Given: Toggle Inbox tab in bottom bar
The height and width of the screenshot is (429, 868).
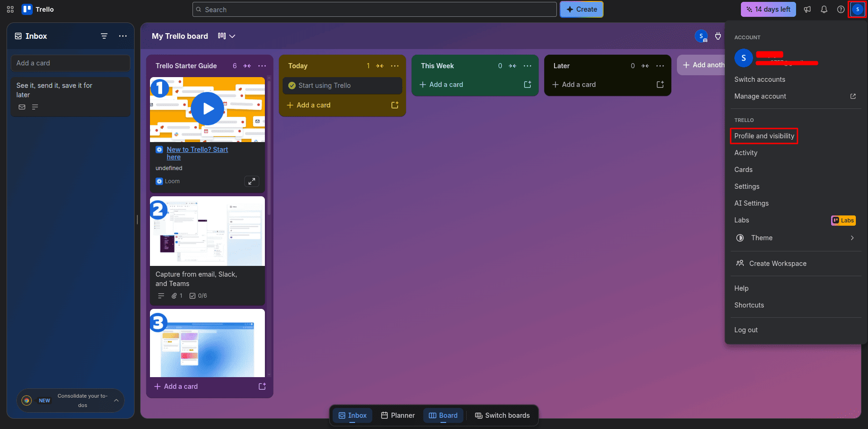Looking at the screenshot, I should pyautogui.click(x=353, y=415).
